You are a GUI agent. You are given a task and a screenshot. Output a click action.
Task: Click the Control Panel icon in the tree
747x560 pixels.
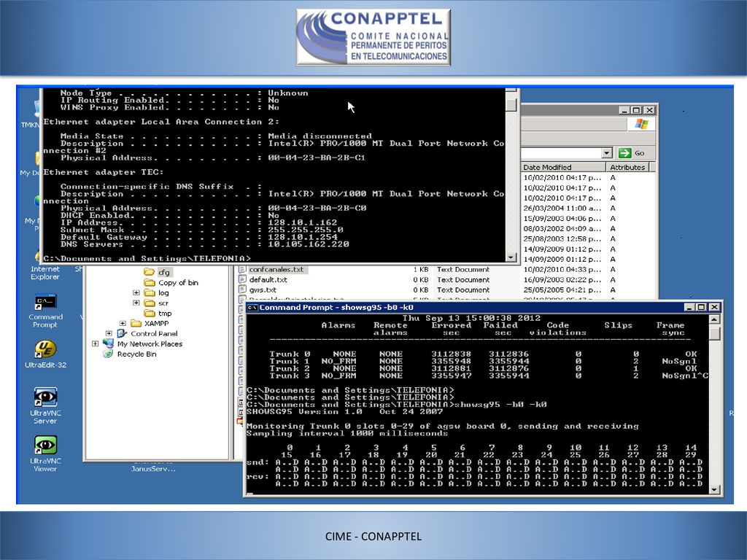click(123, 333)
